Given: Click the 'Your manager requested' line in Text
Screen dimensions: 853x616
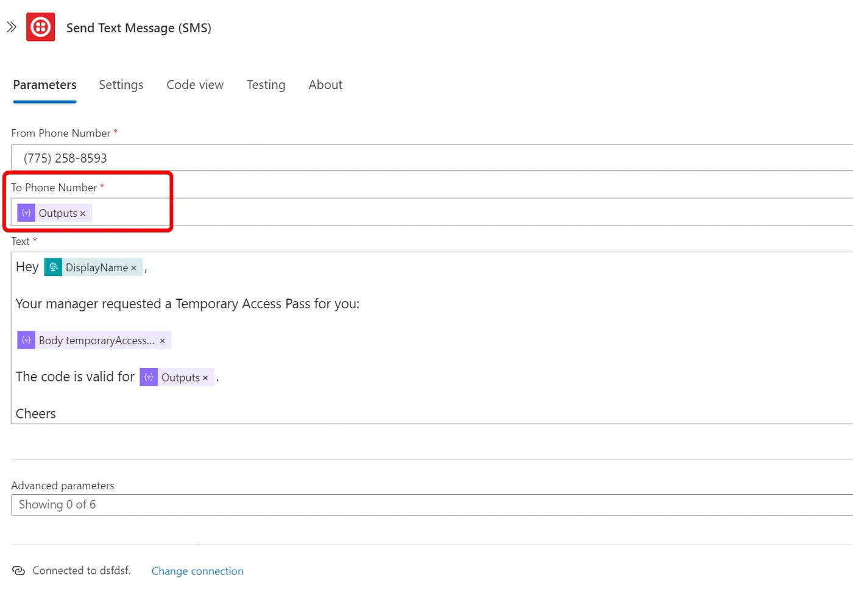Looking at the screenshot, I should (188, 303).
